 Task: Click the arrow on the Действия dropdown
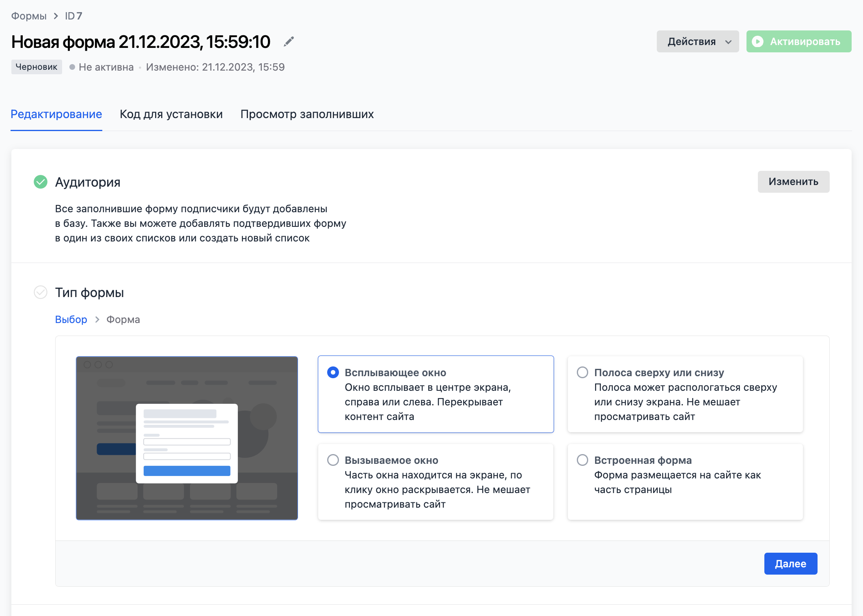[729, 42]
